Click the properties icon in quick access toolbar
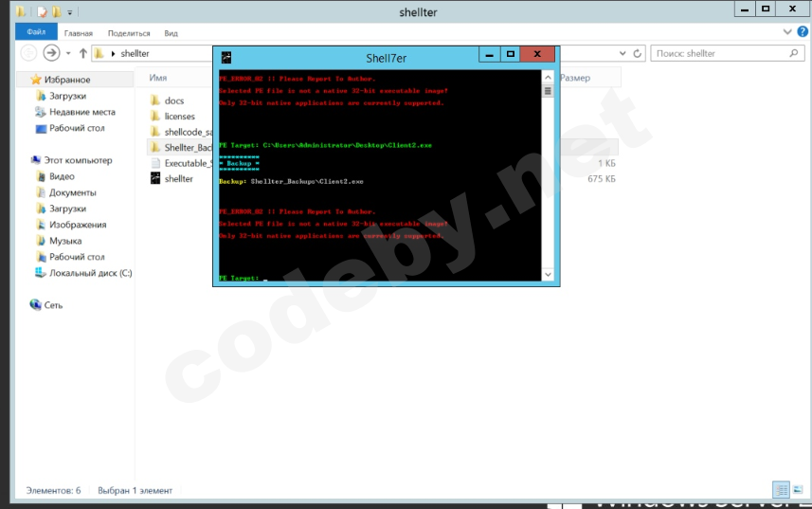 tap(42, 11)
